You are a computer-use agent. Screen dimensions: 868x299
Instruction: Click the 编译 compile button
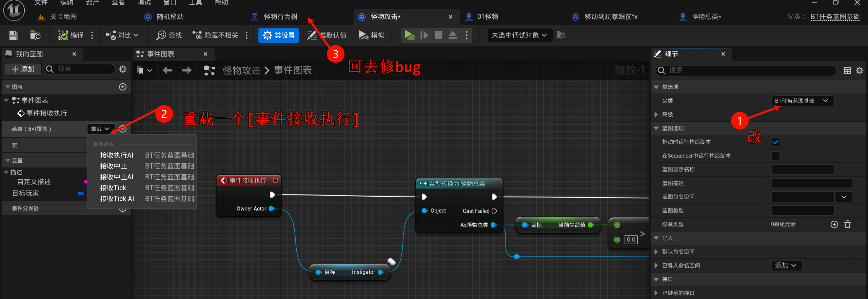(x=71, y=35)
